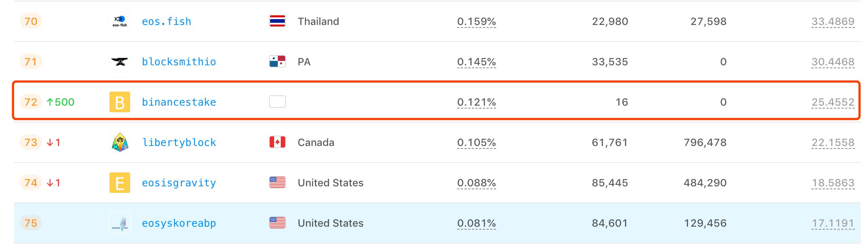Screen dimensions: 868x245
Task: Click the Aurora EOS logo for eosyskoreabp
Action: pos(120,223)
